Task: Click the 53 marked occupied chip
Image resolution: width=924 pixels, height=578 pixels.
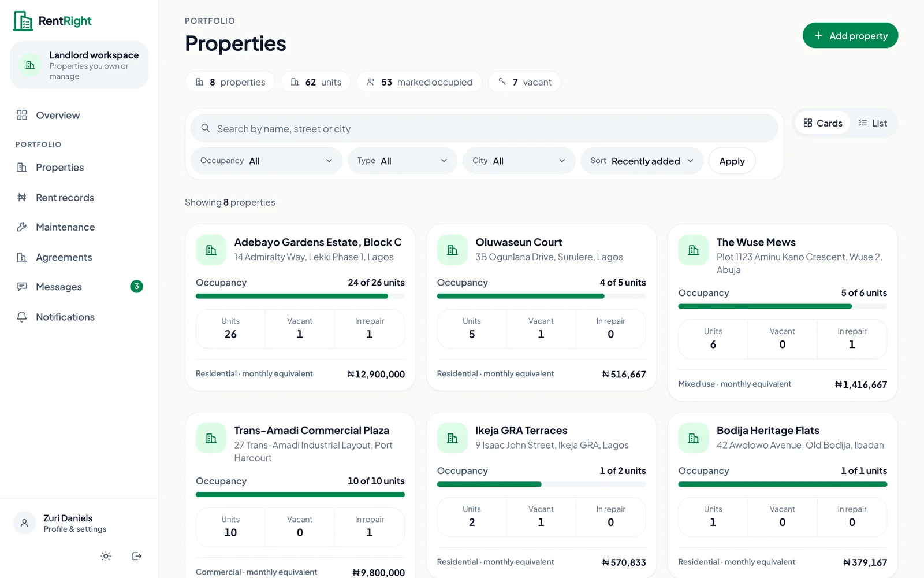Action: point(419,82)
